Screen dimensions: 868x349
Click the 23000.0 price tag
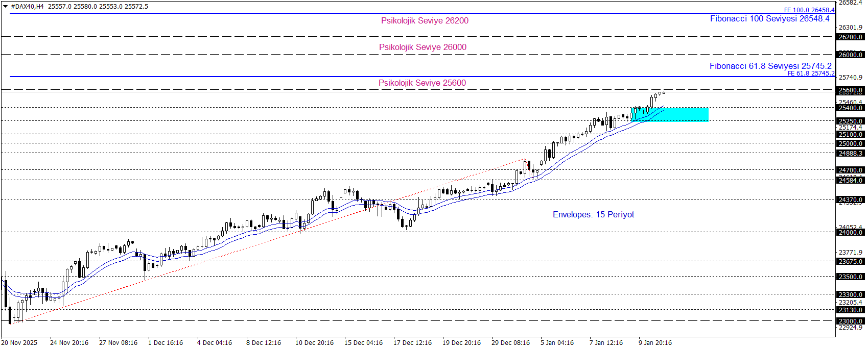click(850, 321)
